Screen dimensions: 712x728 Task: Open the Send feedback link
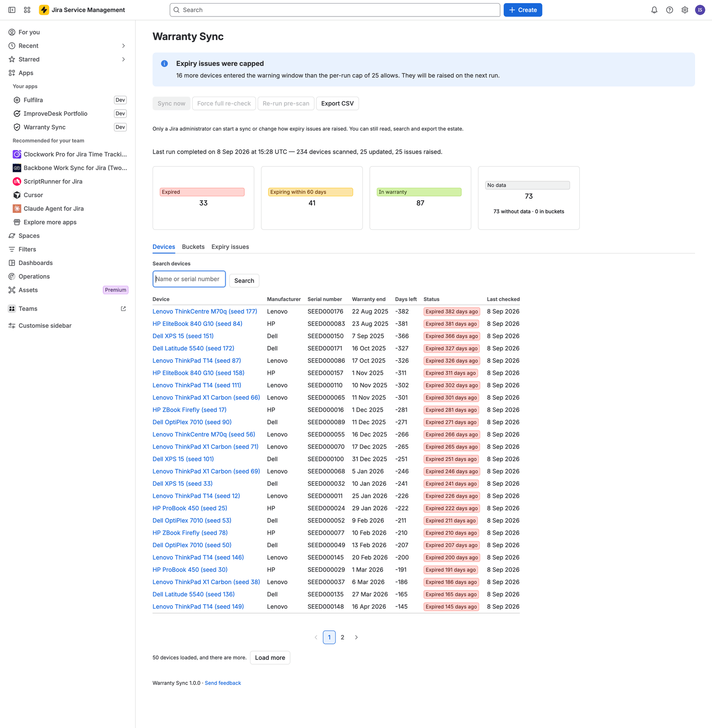223,683
